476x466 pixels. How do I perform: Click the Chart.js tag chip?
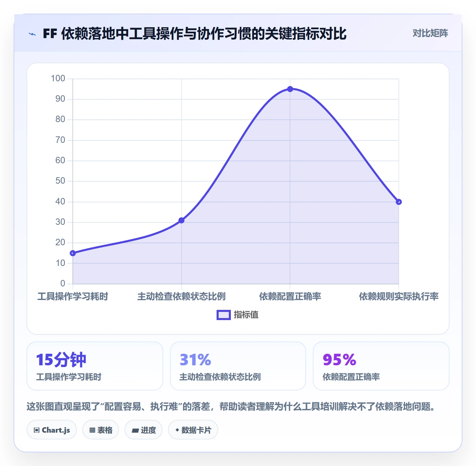click(52, 430)
